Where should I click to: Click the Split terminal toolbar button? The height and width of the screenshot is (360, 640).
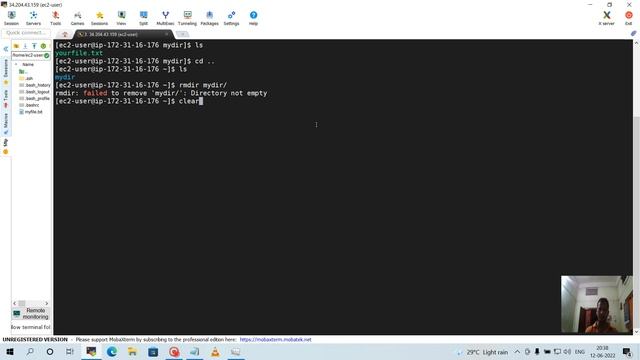143,18
